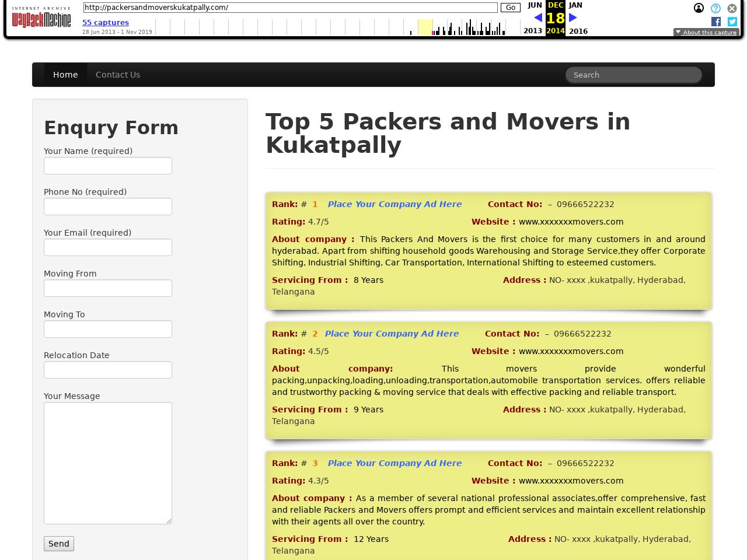Click the Your Name input field
Screen dimensions: 747x560
pos(108,166)
